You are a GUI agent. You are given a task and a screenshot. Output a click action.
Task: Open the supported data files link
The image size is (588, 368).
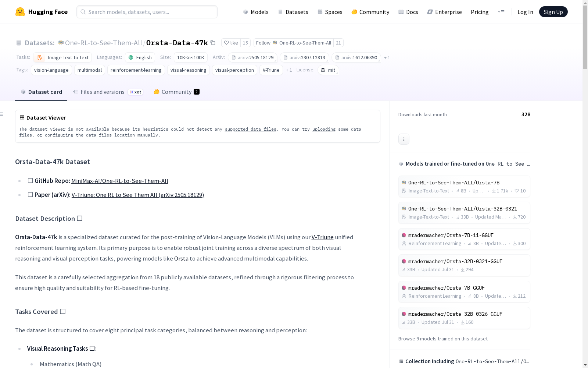tap(251, 129)
